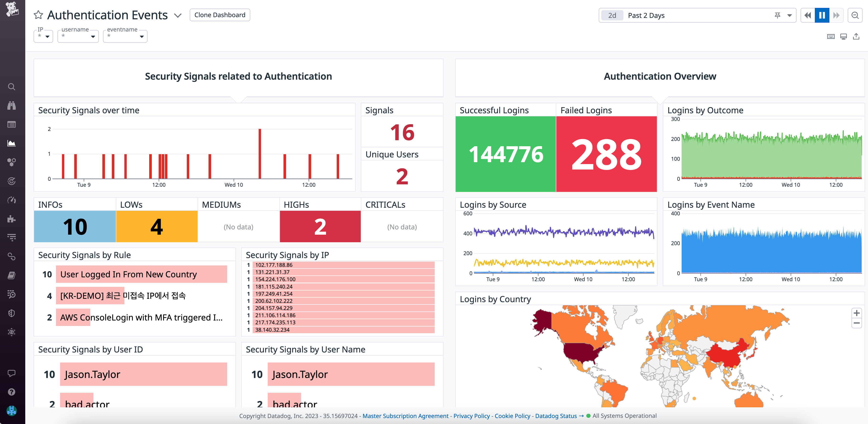Open TV/fullscreen mode icon
The image size is (868, 424).
[844, 36]
